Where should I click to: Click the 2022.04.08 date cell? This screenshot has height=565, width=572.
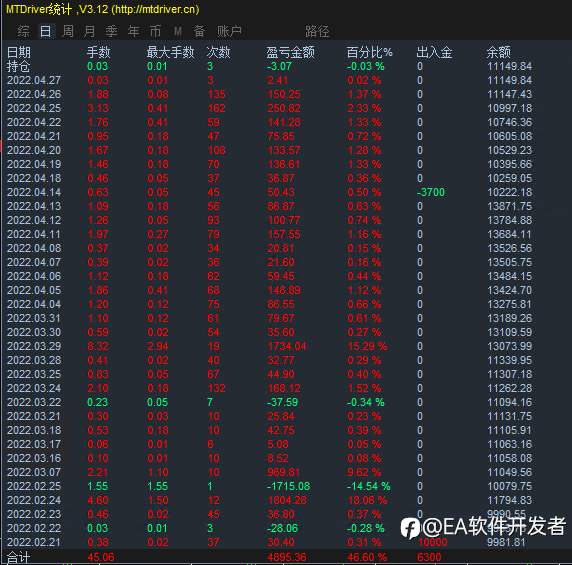[x=34, y=248]
